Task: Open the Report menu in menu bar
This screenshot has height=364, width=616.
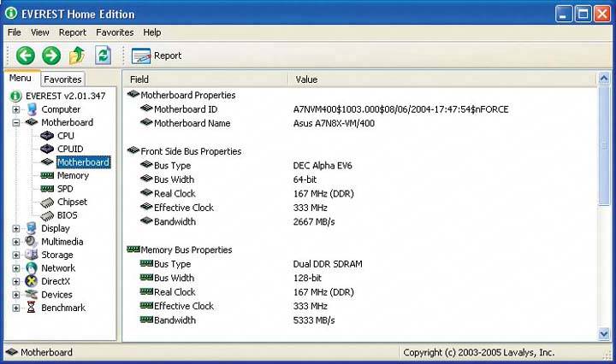Action: [x=73, y=32]
